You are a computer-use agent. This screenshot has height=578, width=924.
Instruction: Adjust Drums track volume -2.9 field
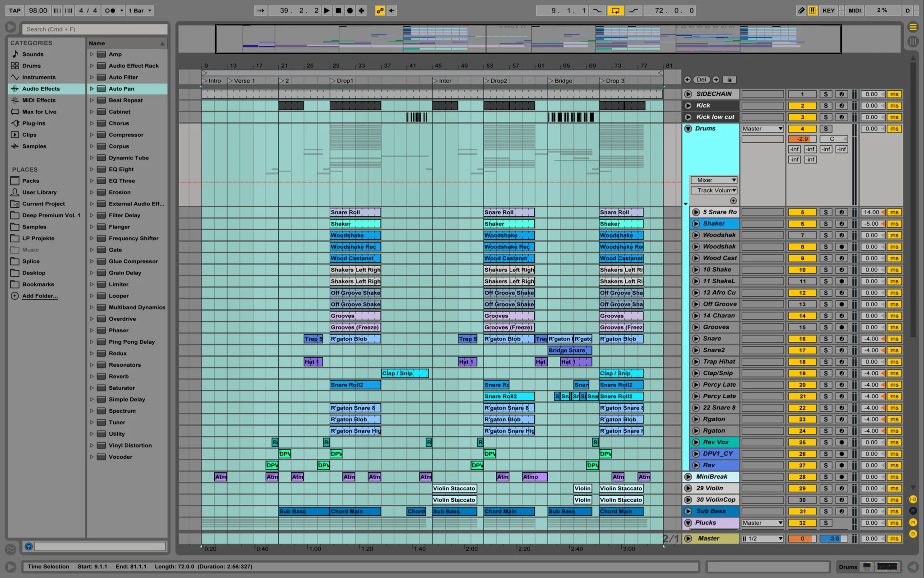click(802, 139)
